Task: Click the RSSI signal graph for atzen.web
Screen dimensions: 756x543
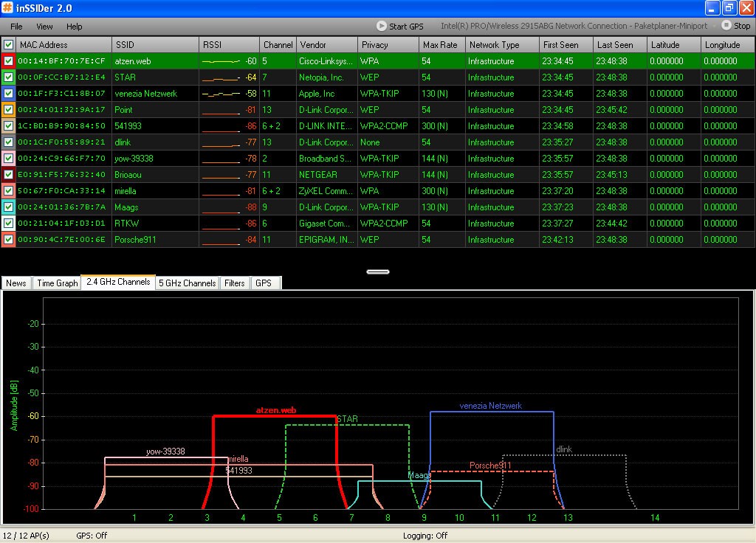Action: pos(221,61)
